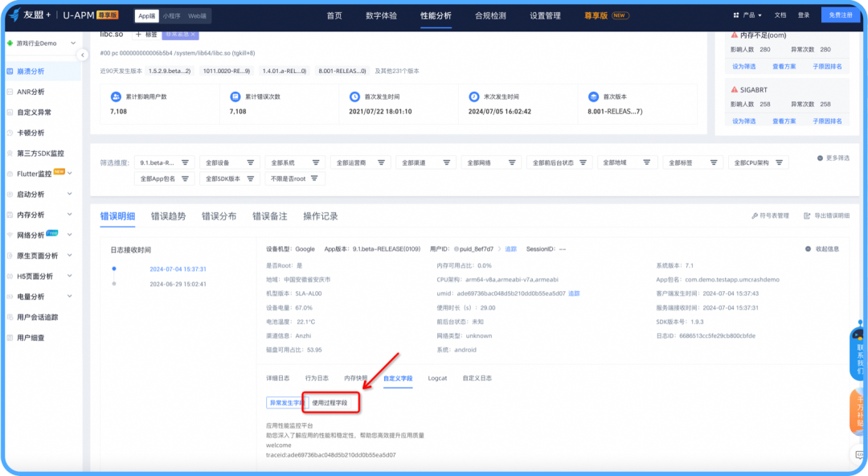Click the 用户细查 sidebar icon
This screenshot has width=868, height=476.
click(10, 338)
